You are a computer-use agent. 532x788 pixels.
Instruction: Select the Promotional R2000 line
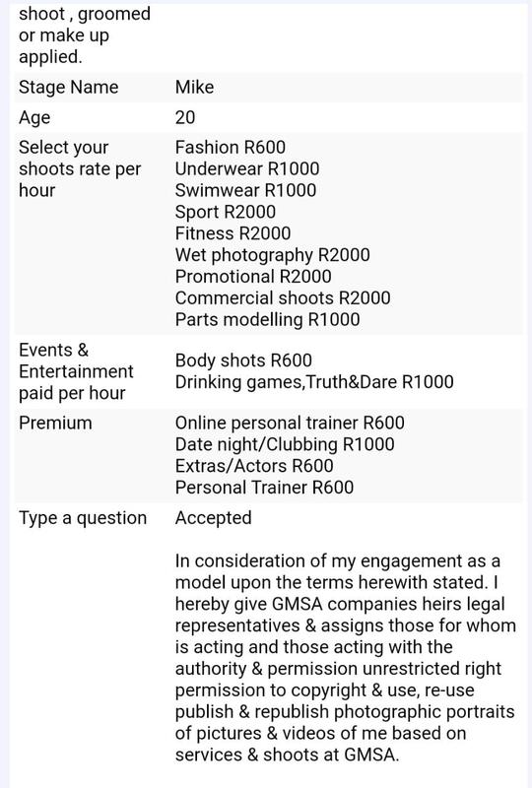point(253,277)
